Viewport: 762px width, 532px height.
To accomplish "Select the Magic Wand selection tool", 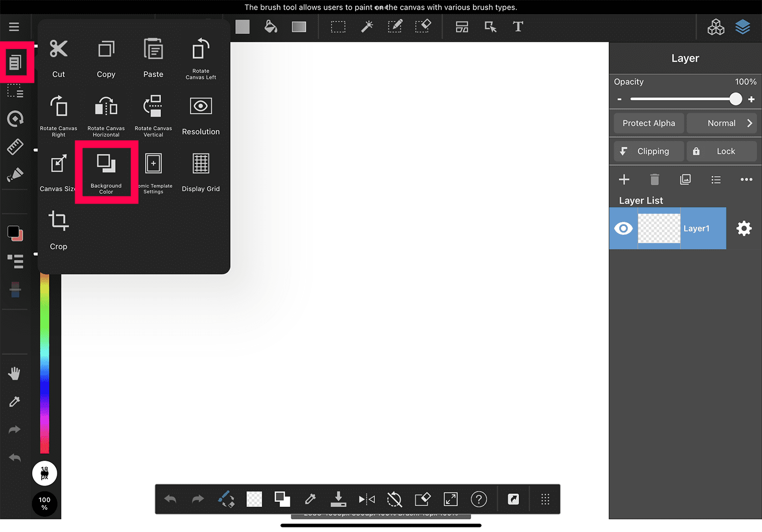I will click(x=367, y=26).
